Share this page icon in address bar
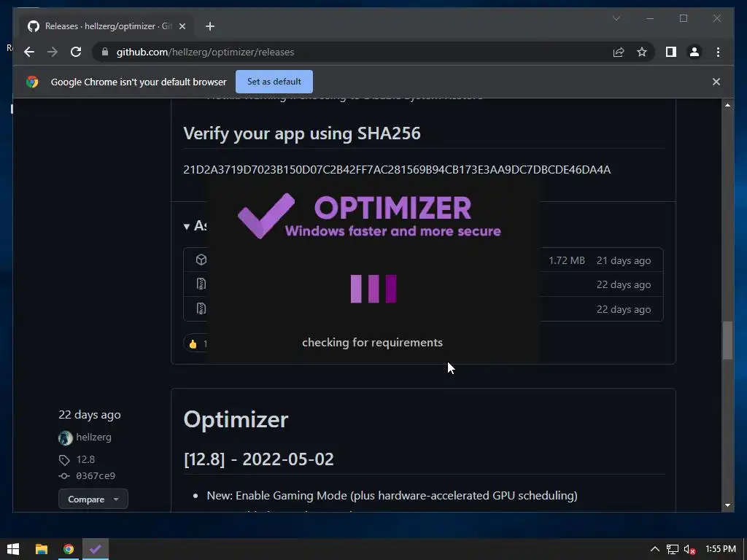Viewport: 747px width, 560px height. click(x=619, y=52)
